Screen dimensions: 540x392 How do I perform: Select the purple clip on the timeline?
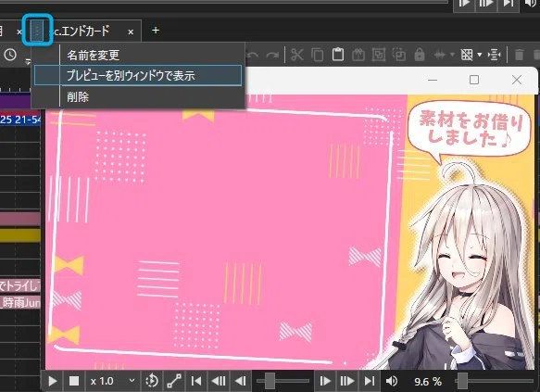tap(16, 102)
